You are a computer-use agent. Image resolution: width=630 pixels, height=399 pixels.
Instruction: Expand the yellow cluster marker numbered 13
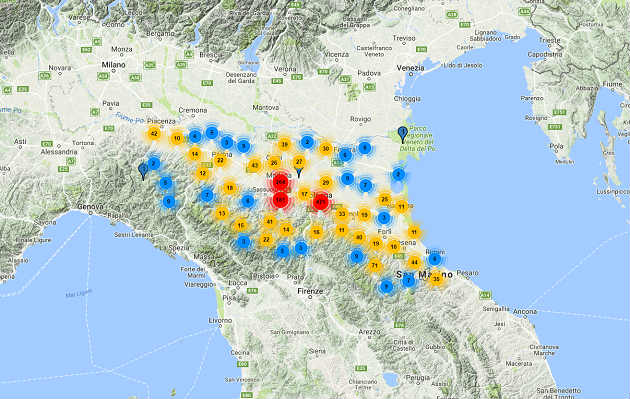[x=222, y=213]
